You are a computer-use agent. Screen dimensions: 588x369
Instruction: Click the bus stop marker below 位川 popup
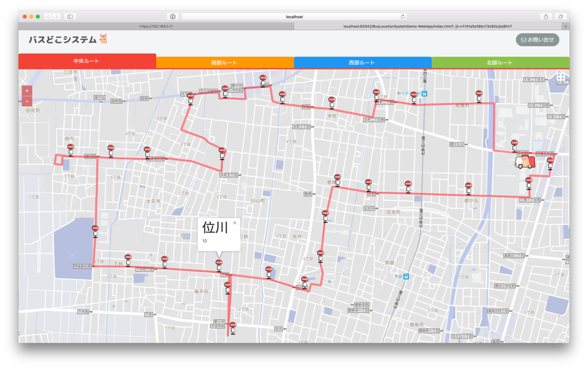219,265
